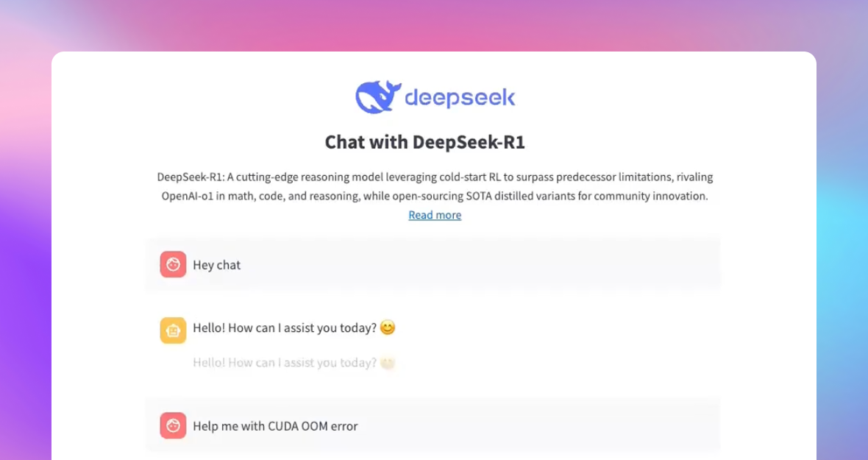Click the "Help me with CUDA OOM error" message

[275, 426]
